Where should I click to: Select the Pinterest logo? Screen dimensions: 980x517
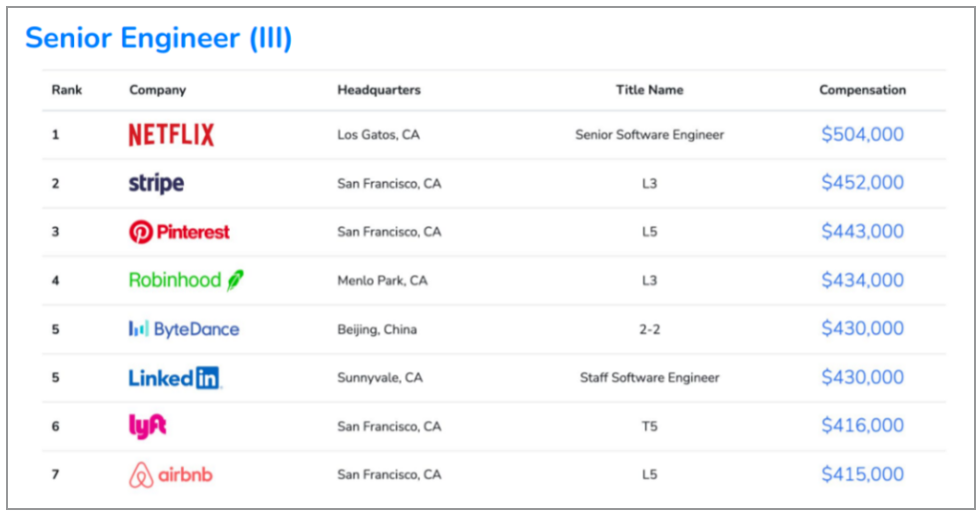pyautogui.click(x=179, y=232)
